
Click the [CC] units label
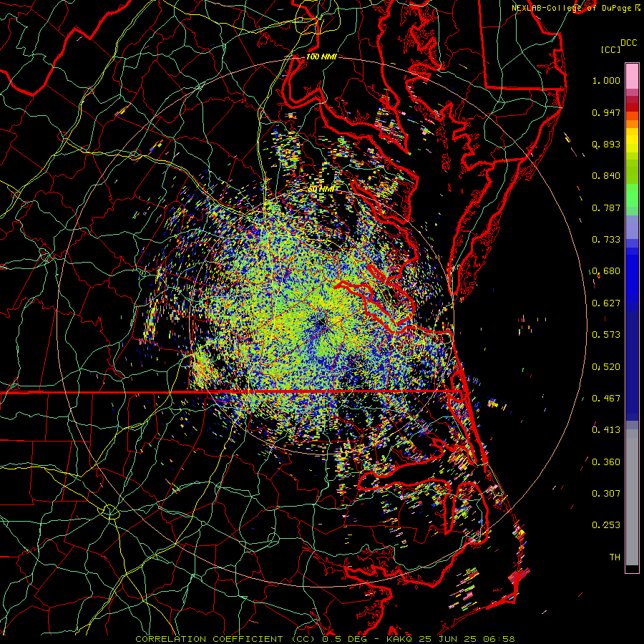tap(610, 49)
